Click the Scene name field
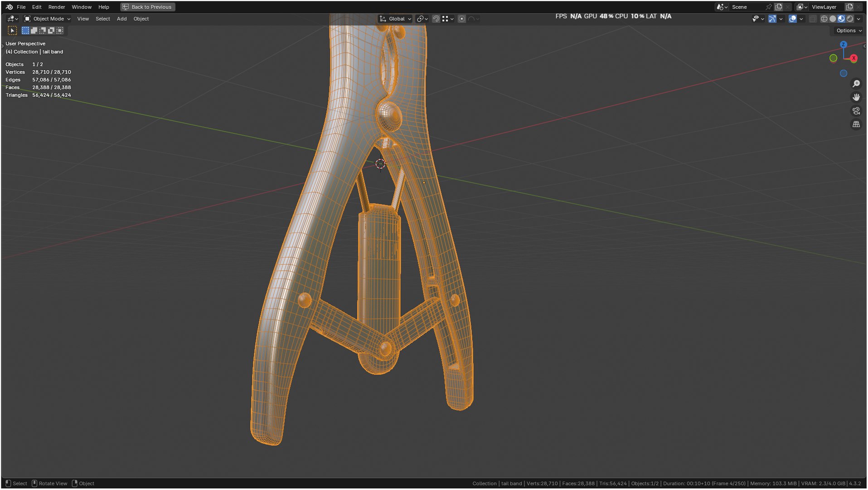Screen dimensions: 868x490 coord(746,7)
